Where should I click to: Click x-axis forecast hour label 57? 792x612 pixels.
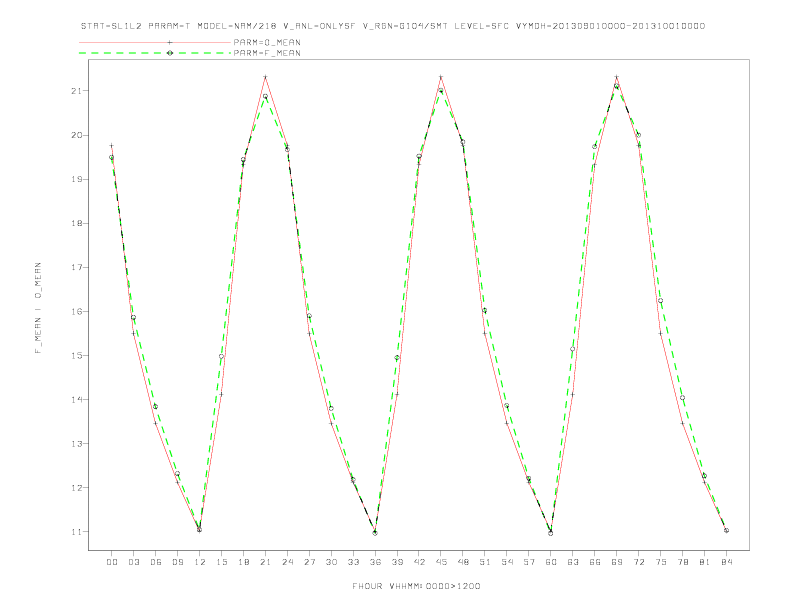529,562
